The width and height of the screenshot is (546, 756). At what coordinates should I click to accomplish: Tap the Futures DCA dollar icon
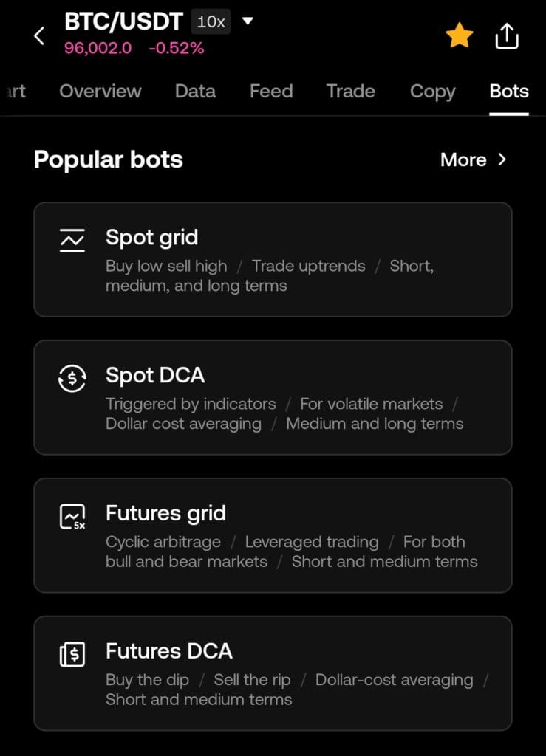click(72, 653)
